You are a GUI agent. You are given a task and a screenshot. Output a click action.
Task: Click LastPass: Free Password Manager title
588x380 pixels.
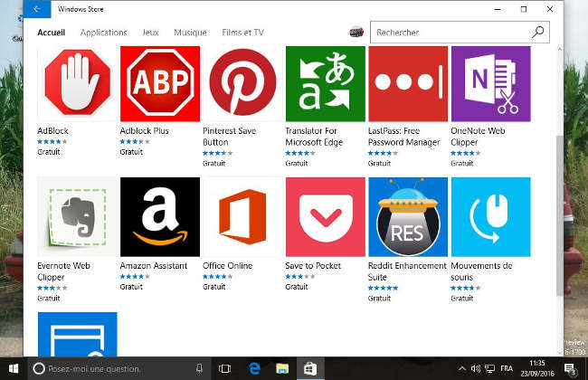click(x=403, y=137)
